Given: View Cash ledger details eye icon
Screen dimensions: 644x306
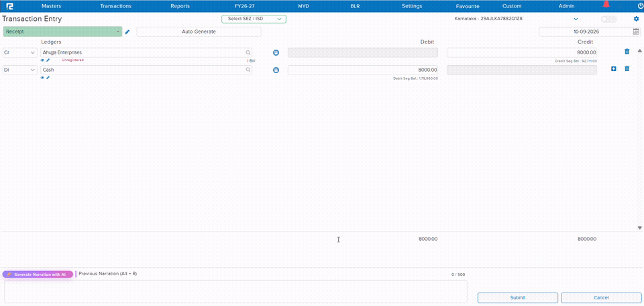Looking at the screenshot, I should [x=42, y=78].
